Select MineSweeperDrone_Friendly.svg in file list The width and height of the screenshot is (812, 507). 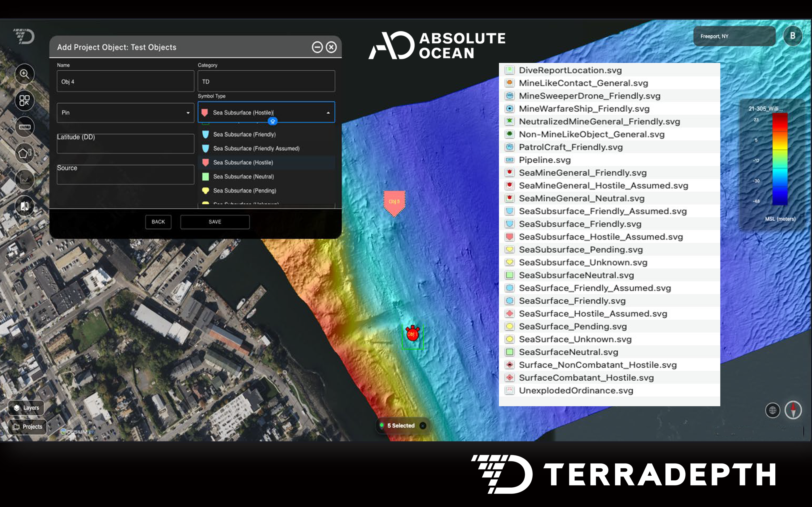610,96
